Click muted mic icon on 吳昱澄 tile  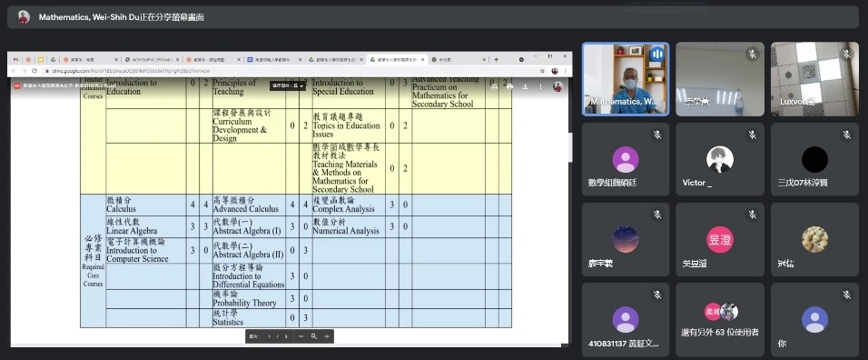tap(752, 215)
